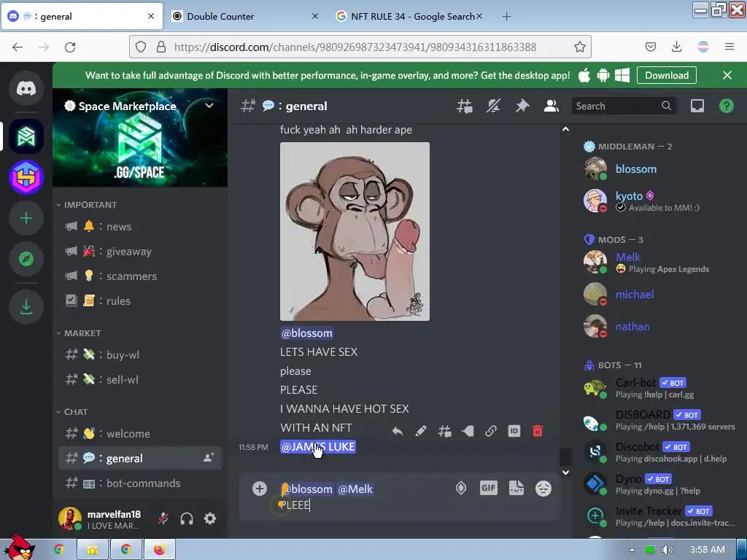Click Copy ID icon on hovered message
Screen dimensions: 747x560
point(514,432)
